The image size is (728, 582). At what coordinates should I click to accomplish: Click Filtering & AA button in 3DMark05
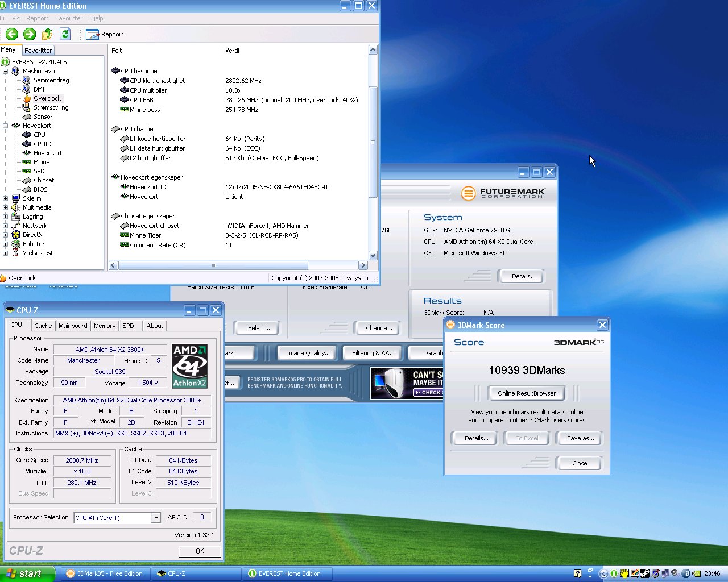click(373, 353)
